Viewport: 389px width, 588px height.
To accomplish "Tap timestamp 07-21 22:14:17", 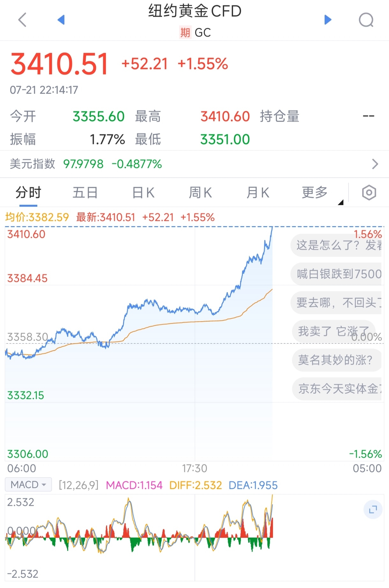I will 44,90.
